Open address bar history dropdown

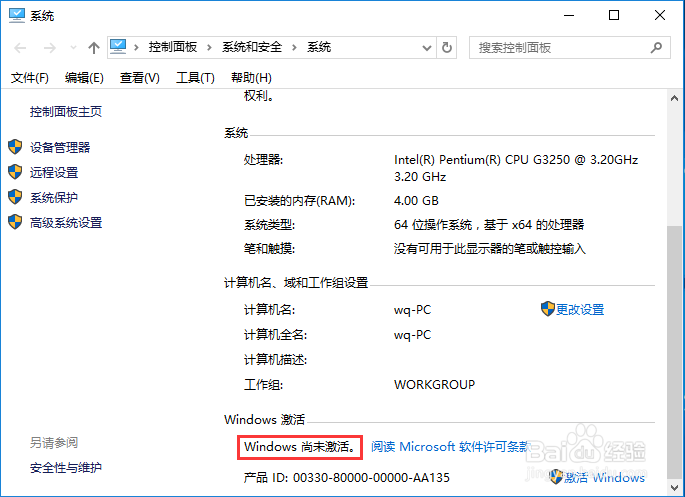427,48
